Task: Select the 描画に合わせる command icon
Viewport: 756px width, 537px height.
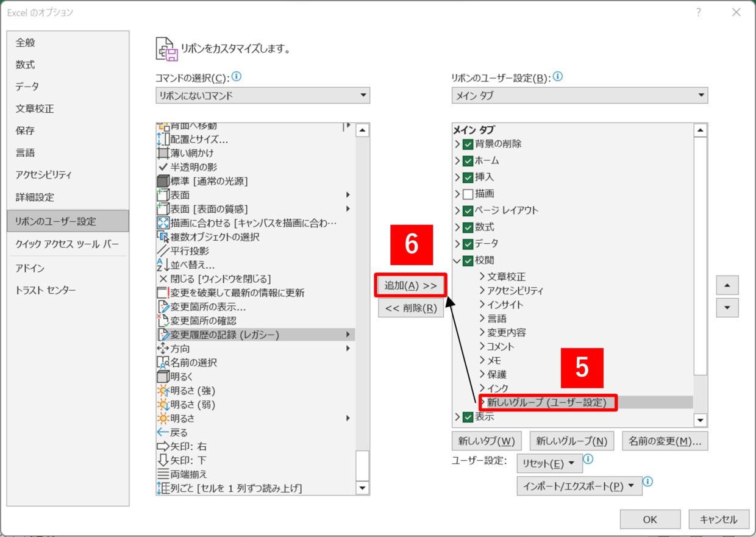Action: click(163, 223)
